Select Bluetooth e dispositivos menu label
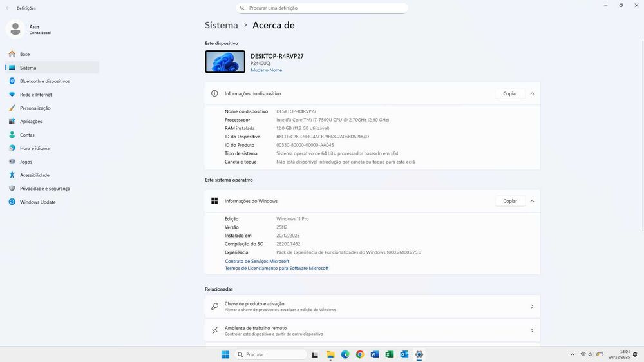Viewport: 644px width, 362px height. pyautogui.click(x=45, y=81)
